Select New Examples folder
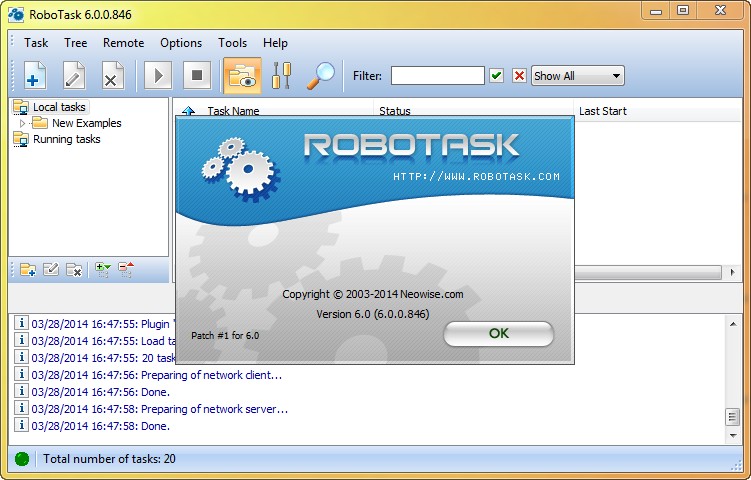Viewport: 751px width, 480px height. click(x=87, y=123)
